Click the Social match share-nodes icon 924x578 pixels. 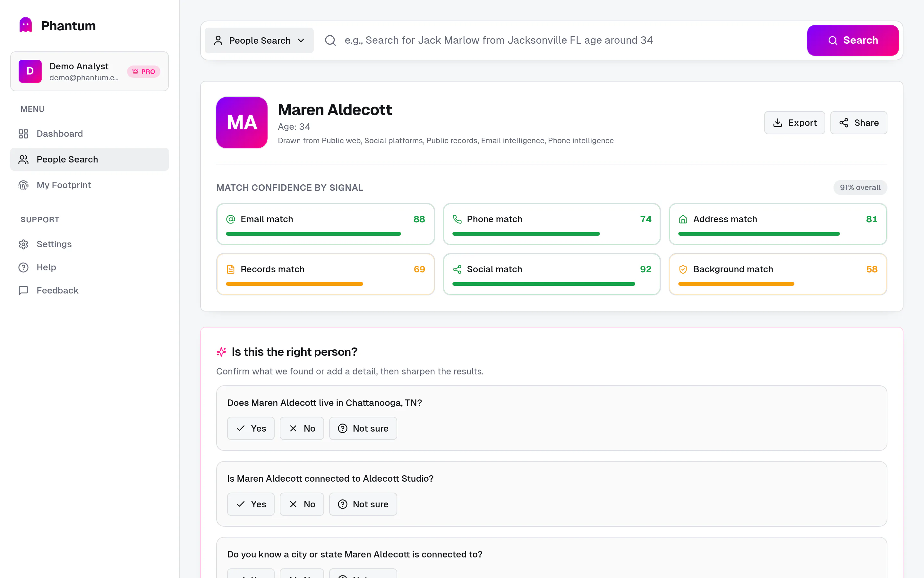click(457, 269)
